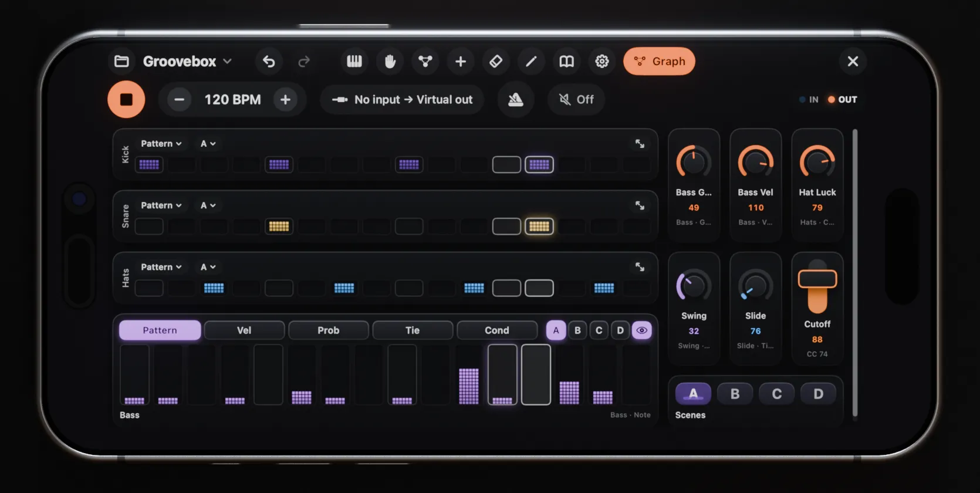Toggle the third Hats step
This screenshot has width=980, height=493.
point(214,288)
